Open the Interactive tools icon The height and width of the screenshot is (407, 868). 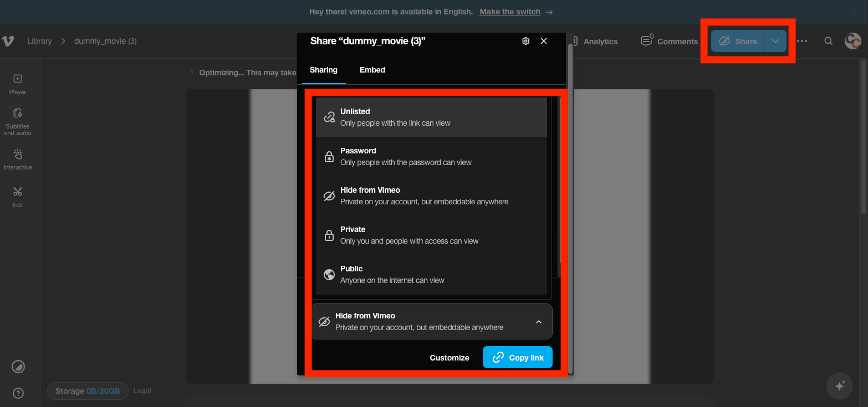pos(18,158)
